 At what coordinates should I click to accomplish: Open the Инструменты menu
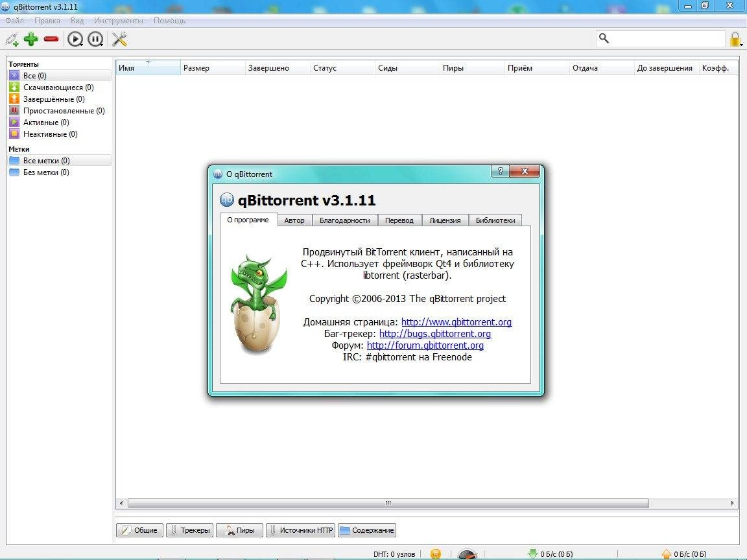point(119,21)
